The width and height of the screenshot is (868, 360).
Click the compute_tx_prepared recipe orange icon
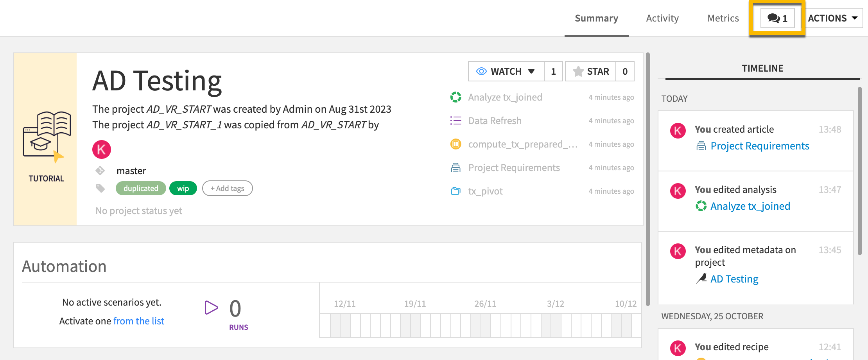(456, 144)
